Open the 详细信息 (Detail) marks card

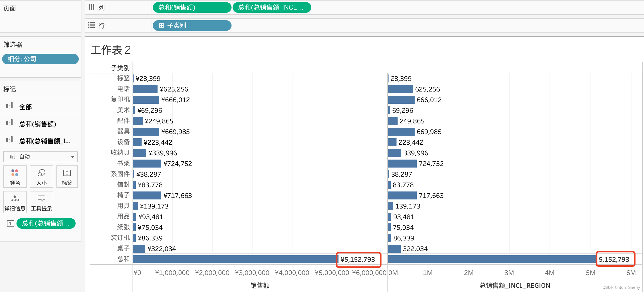[x=15, y=202]
